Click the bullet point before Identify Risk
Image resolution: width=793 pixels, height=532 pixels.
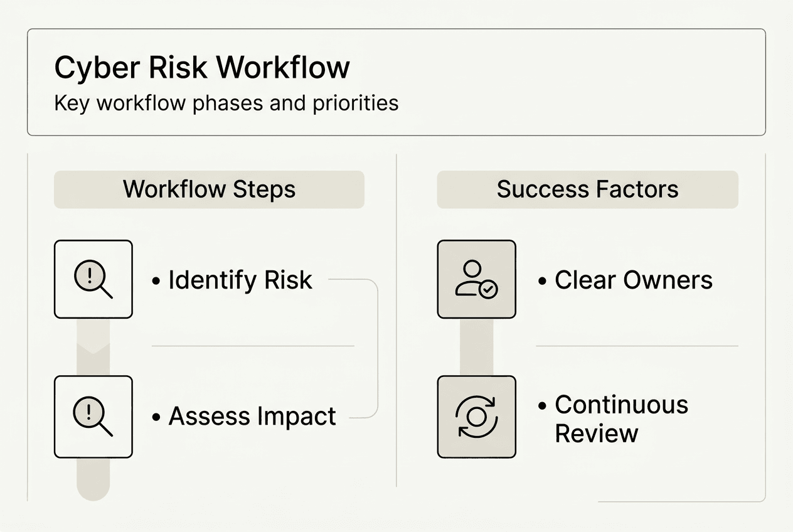pyautogui.click(x=156, y=281)
